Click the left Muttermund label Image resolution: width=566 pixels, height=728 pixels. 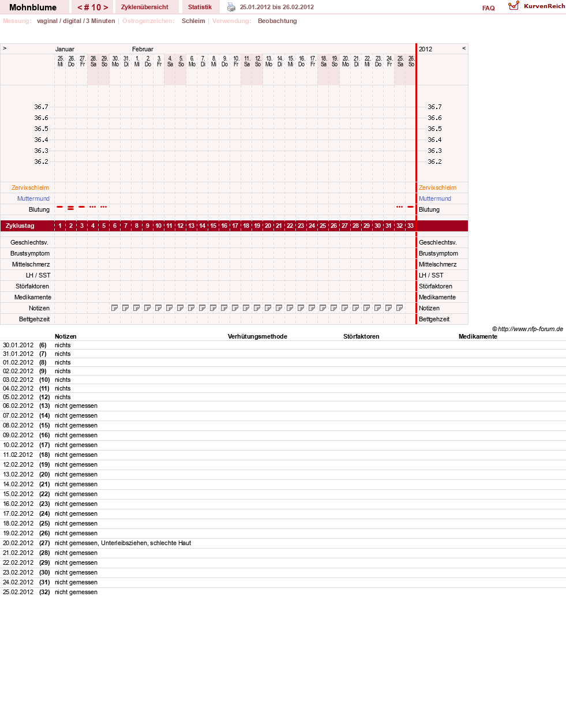pos(33,198)
